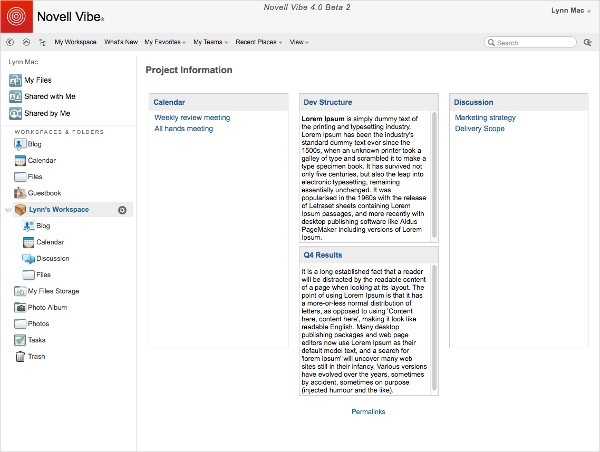
Task: Click the workspace tree toolbar icon
Action: pos(42,42)
